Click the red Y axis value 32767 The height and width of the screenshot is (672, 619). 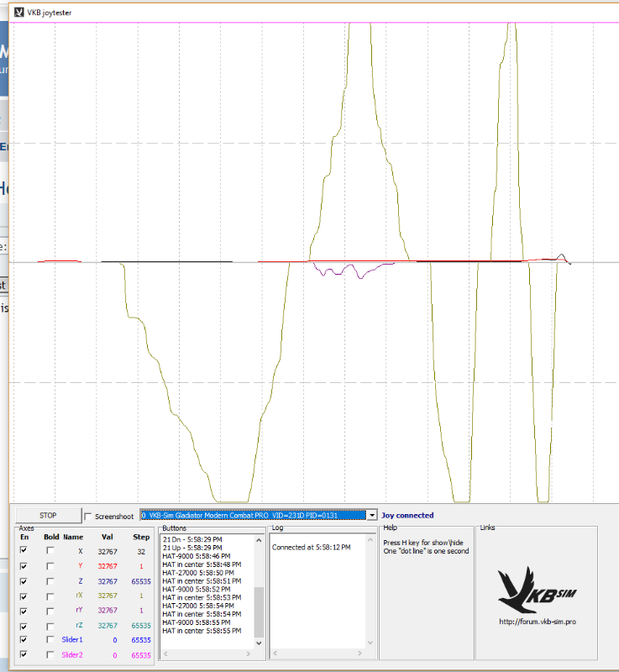click(x=108, y=566)
